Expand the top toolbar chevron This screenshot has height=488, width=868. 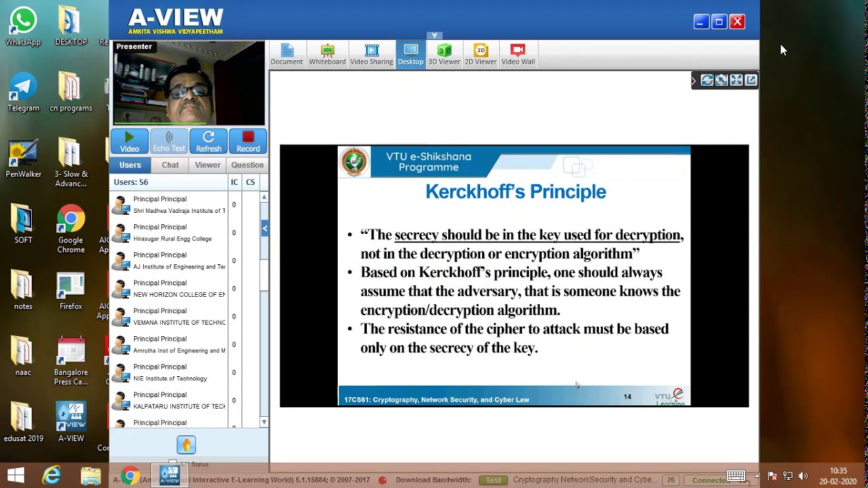(435, 35)
